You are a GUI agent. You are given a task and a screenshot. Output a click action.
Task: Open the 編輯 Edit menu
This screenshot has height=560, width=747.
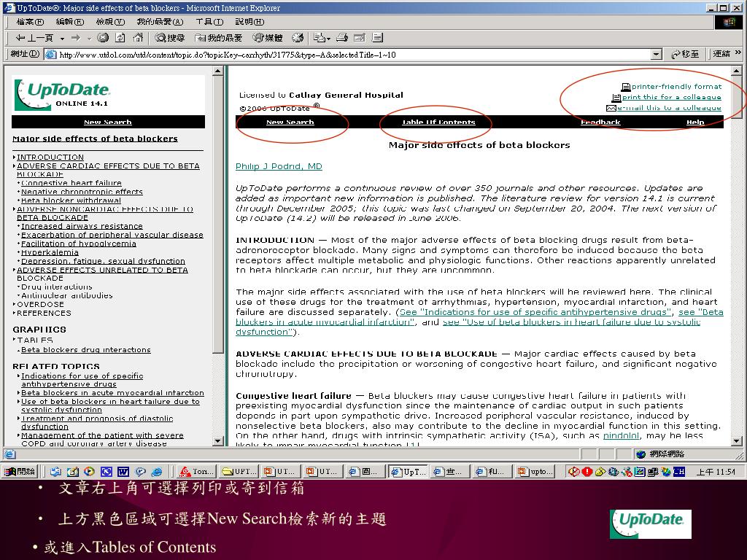(69, 22)
